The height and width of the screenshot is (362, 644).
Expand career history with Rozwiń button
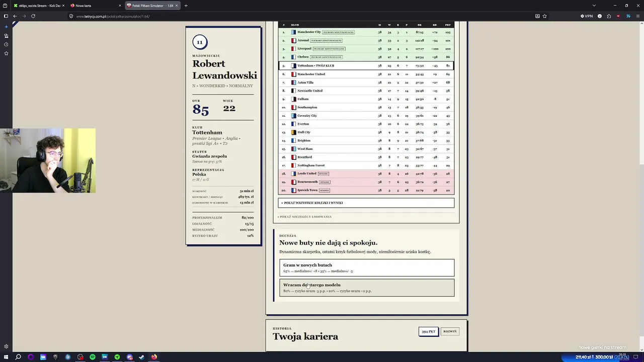click(450, 331)
